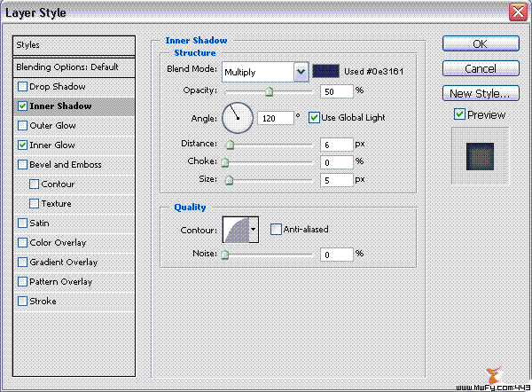Toggle the Anti-aliased checkbox
The width and height of the screenshot is (532, 392).
[276, 229]
